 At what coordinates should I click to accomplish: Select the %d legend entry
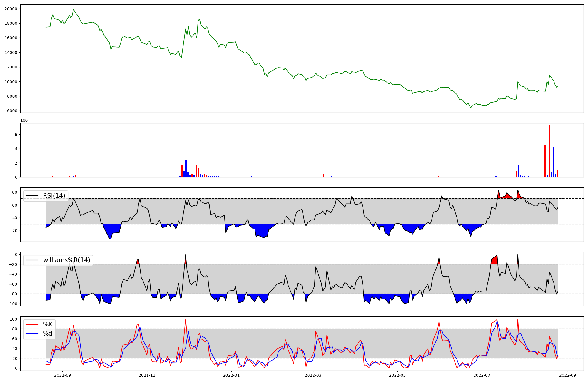tap(48, 334)
